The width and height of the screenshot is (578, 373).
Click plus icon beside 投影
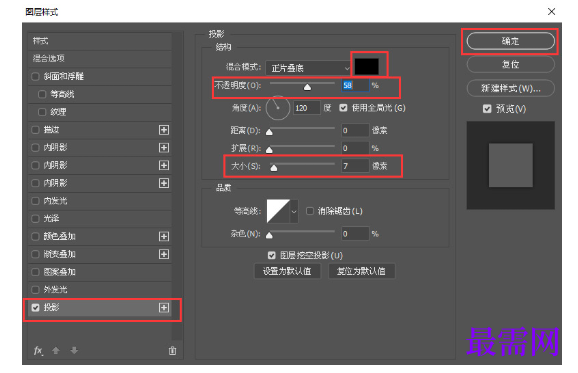coord(164,307)
